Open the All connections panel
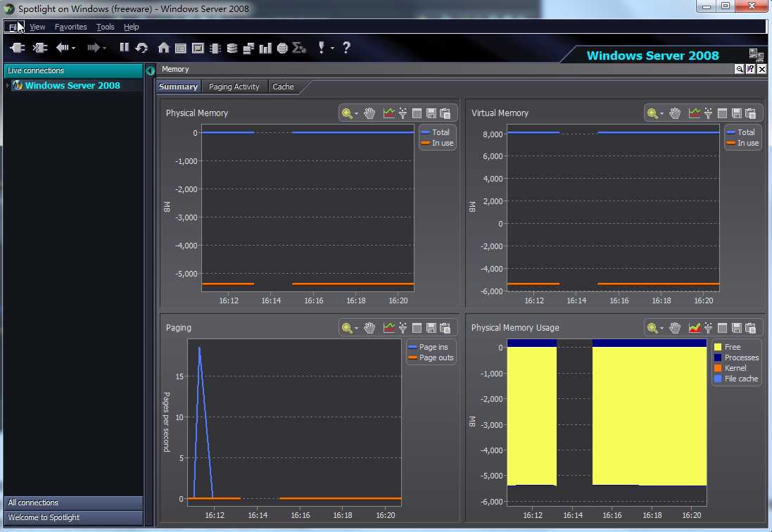Image resolution: width=772 pixels, height=532 pixels. tap(73, 502)
